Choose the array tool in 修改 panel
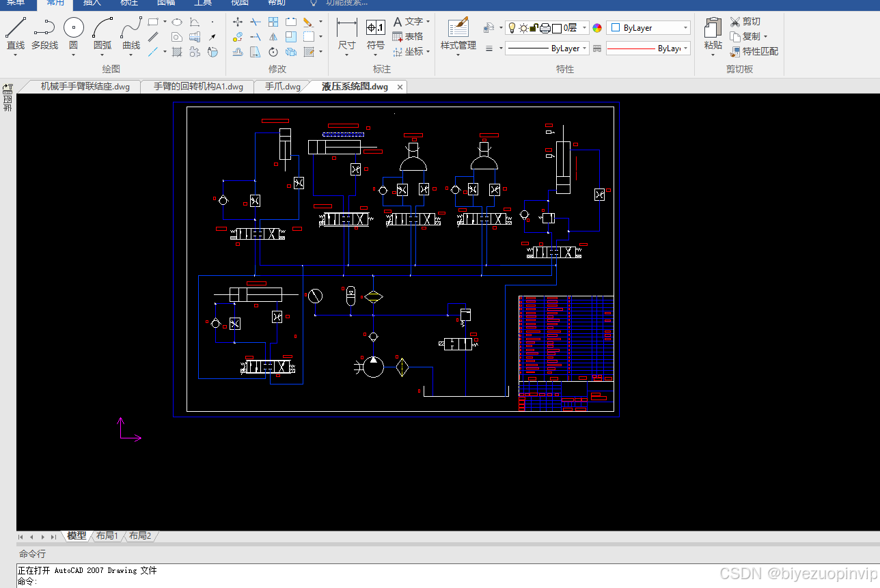Viewport: 880px width, 588px height. pyautogui.click(x=273, y=22)
